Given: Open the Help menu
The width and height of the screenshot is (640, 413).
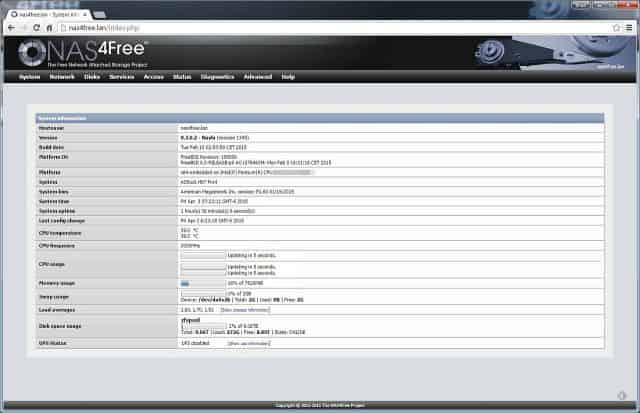Looking at the screenshot, I should pos(288,76).
